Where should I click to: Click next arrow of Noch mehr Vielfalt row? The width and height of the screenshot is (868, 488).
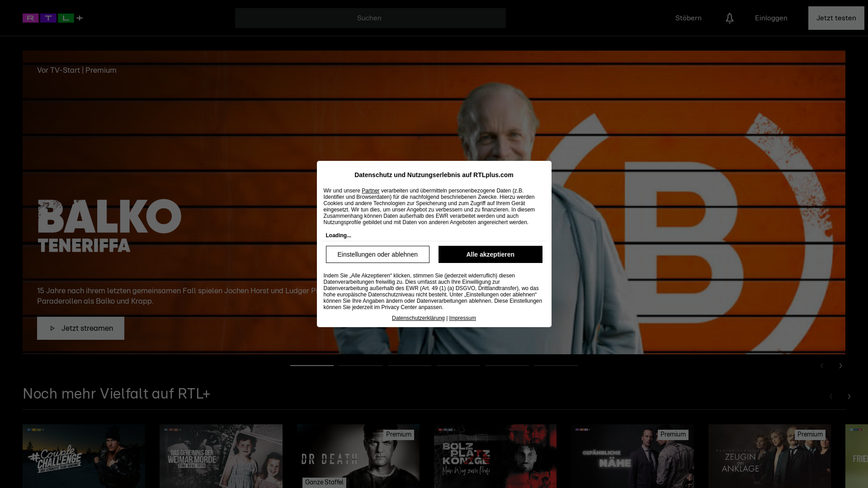coord(849,397)
